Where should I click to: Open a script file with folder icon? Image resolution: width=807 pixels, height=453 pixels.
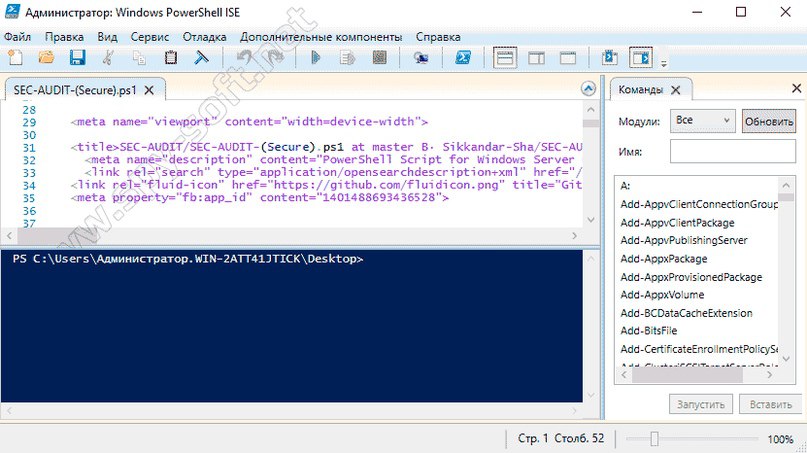46,57
